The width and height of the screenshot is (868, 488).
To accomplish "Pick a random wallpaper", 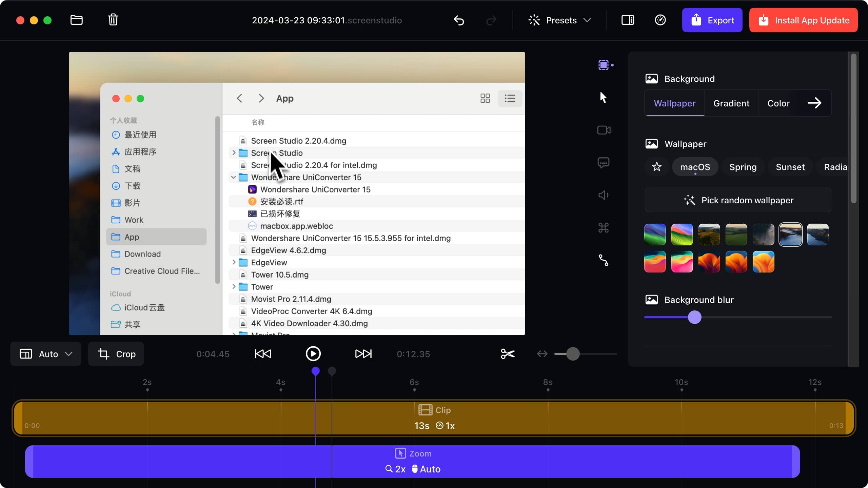I will (x=738, y=200).
